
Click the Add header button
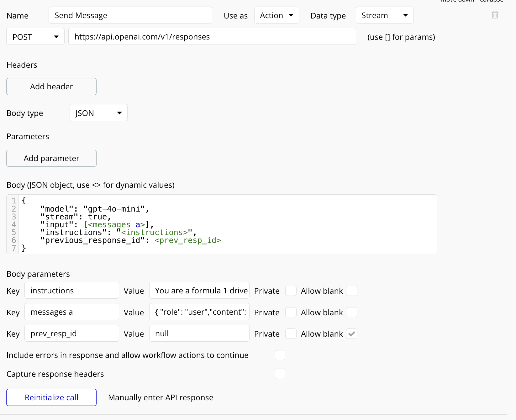[x=51, y=87]
